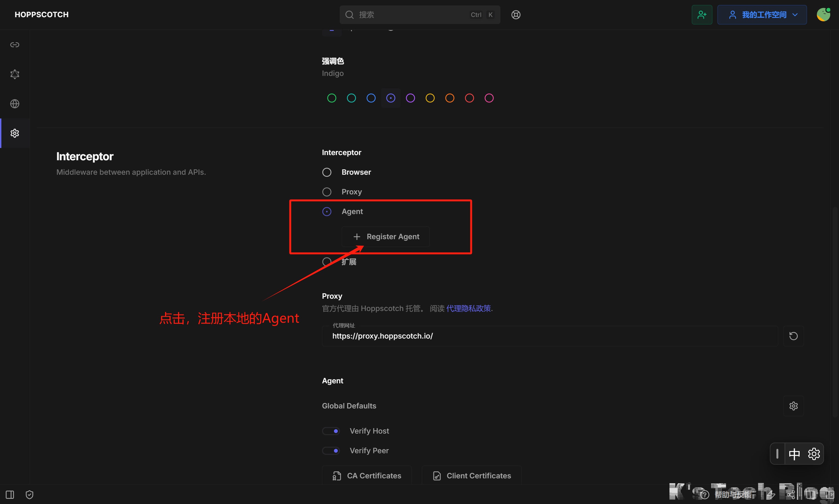
Task: Select the Proxy interceptor radio option
Action: coord(327,192)
